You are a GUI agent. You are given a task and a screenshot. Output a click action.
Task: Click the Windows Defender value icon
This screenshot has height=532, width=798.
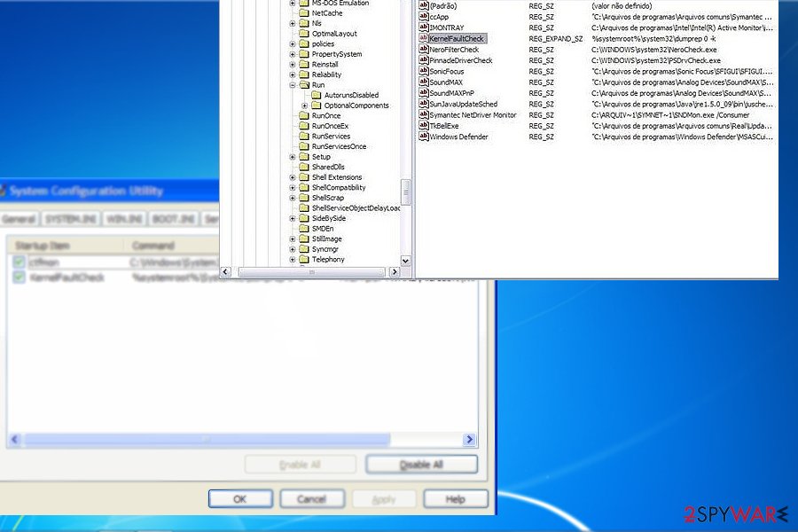424,137
